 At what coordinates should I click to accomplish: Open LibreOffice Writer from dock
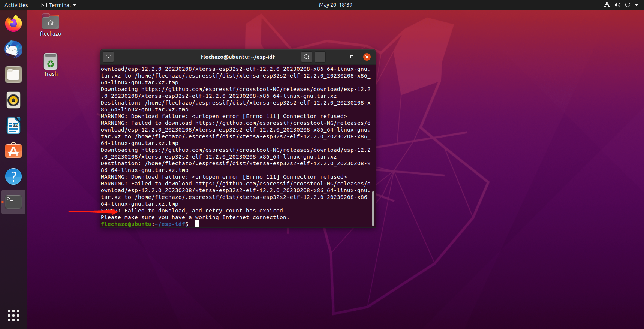point(13,126)
